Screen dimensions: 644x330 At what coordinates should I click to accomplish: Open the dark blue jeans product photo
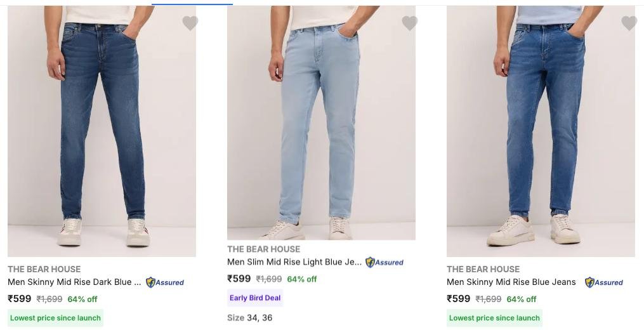[x=102, y=131]
